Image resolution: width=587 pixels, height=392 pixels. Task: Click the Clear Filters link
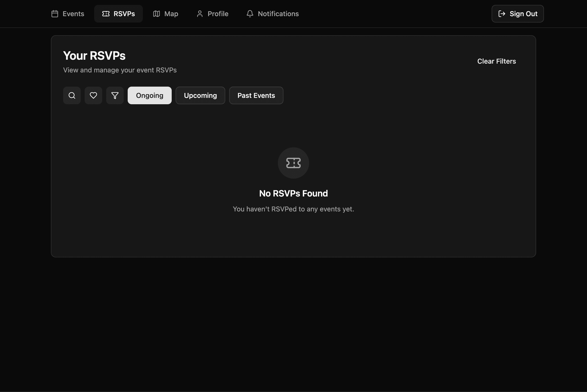496,61
